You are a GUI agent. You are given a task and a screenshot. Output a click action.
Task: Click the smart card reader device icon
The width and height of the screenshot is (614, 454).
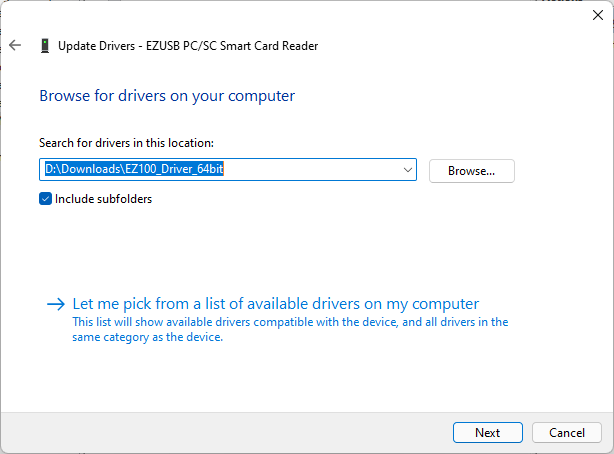[x=44, y=45]
